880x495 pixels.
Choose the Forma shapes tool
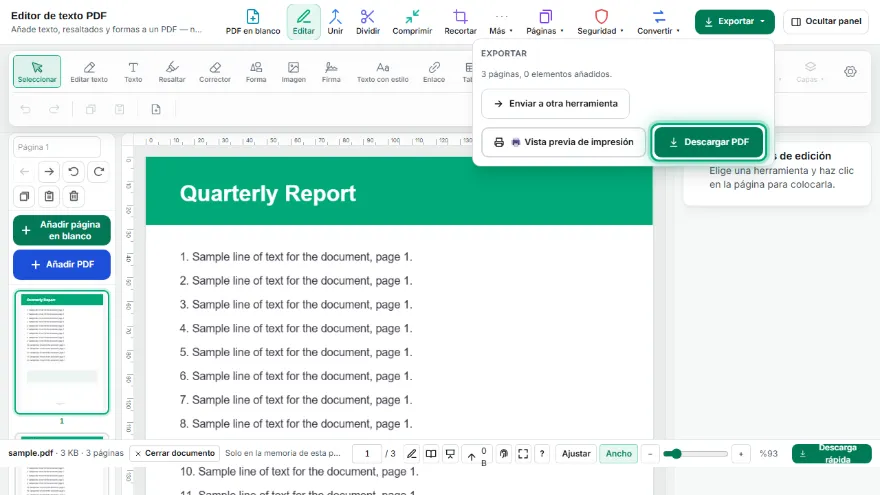tap(256, 72)
